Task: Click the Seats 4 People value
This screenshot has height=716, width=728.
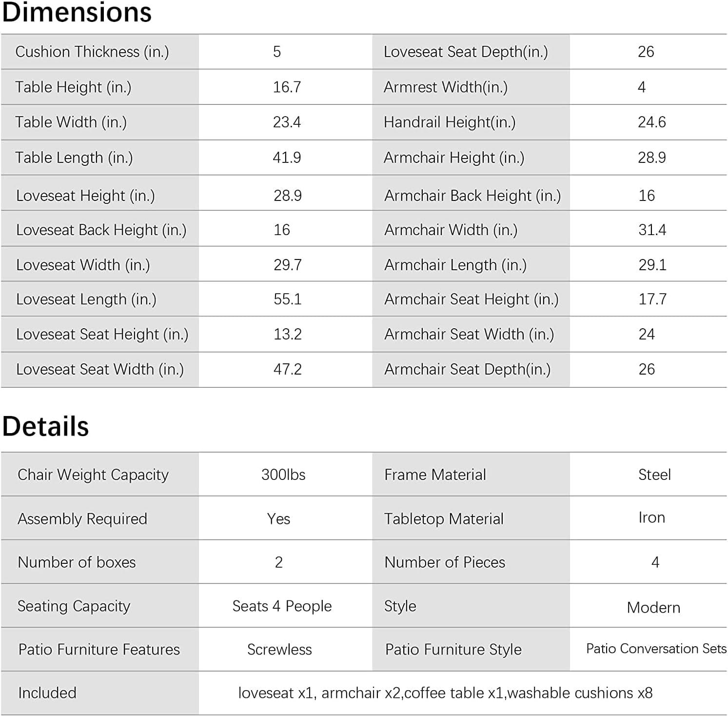Action: [282, 606]
